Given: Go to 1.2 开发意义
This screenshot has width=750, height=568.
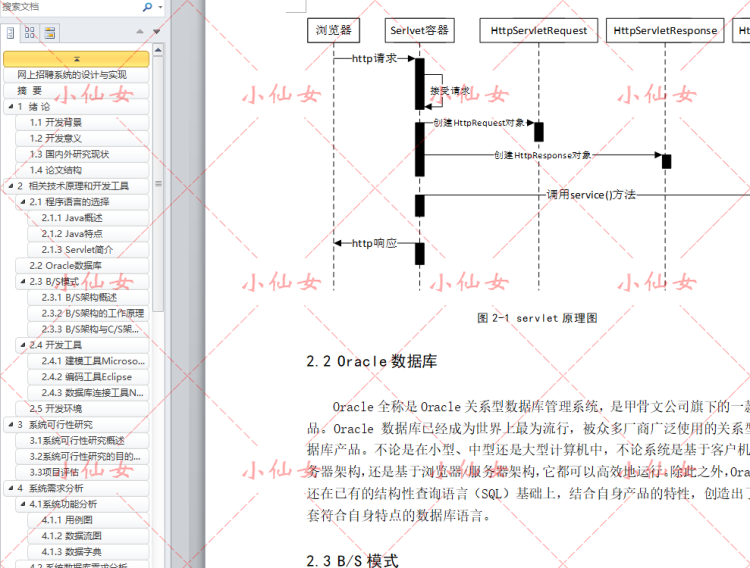Looking at the screenshot, I should coord(82,138).
